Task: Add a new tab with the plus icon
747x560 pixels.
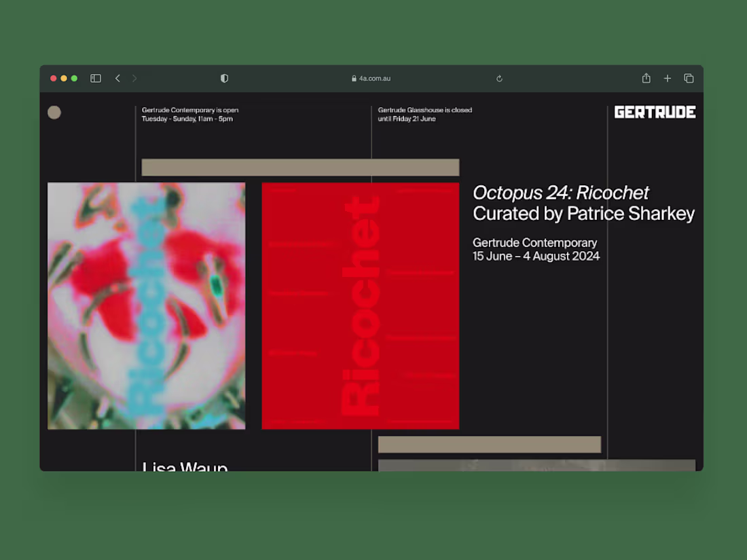Action: pos(668,78)
